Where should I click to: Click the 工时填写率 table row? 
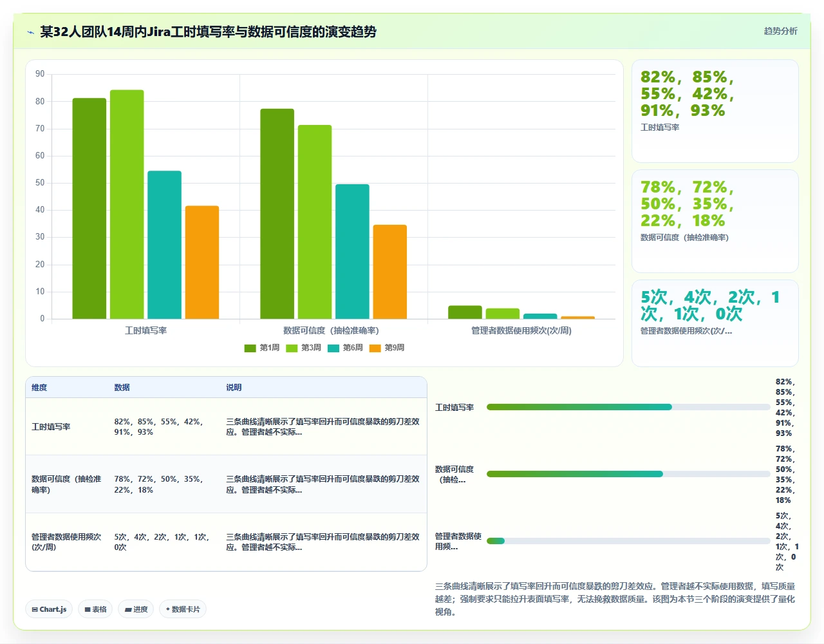coord(226,426)
